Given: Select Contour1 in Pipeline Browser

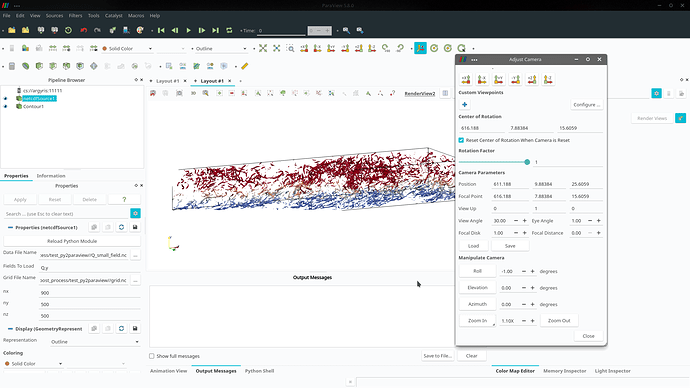Looking at the screenshot, I should point(33,106).
